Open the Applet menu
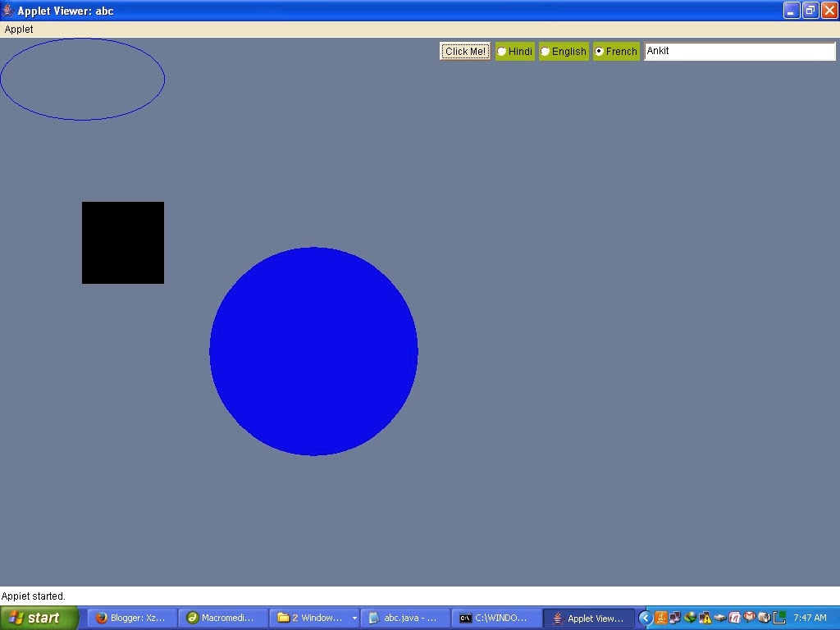This screenshot has width=840, height=630. click(18, 29)
